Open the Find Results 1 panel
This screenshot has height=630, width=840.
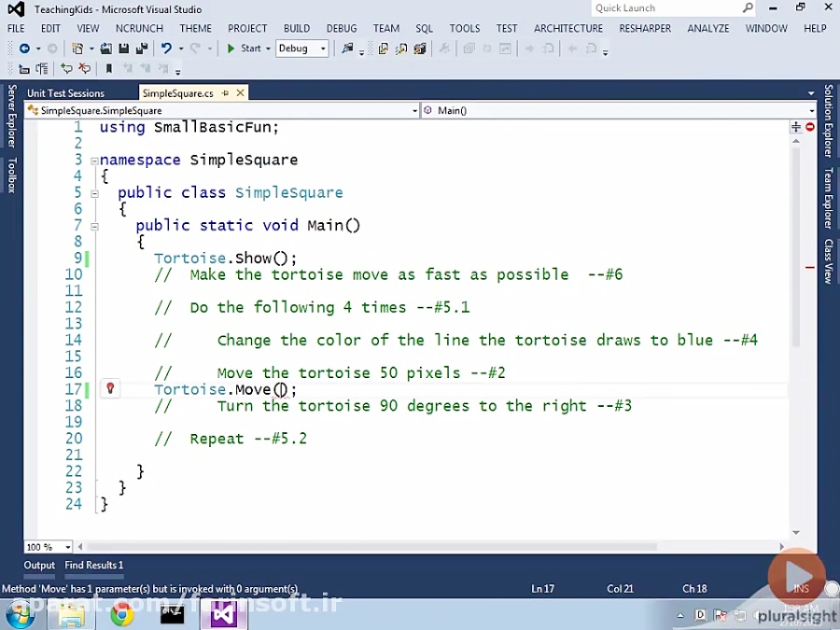93,565
